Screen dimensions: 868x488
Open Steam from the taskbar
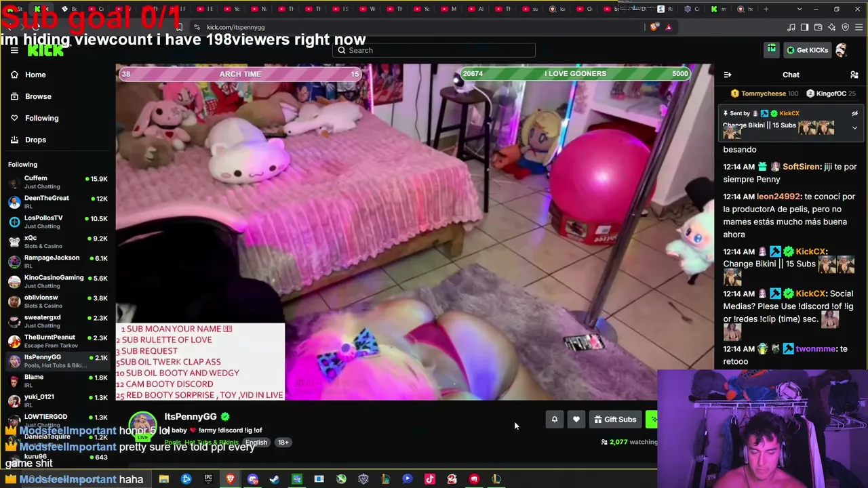tap(275, 479)
